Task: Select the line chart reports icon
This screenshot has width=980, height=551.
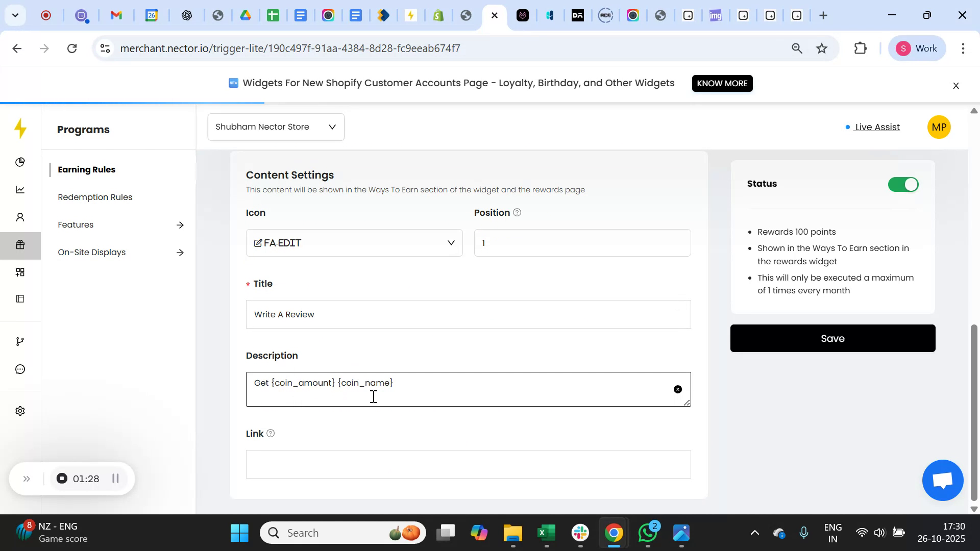Action: click(x=20, y=189)
